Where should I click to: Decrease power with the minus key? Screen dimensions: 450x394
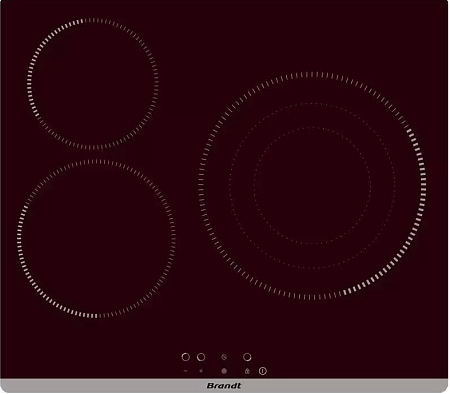[186, 371]
